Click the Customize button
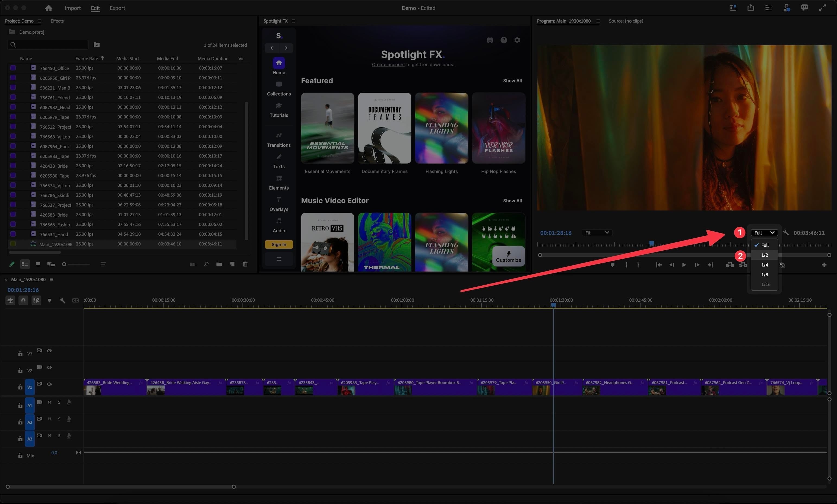Screen dimensions: 837x504 coord(508,257)
